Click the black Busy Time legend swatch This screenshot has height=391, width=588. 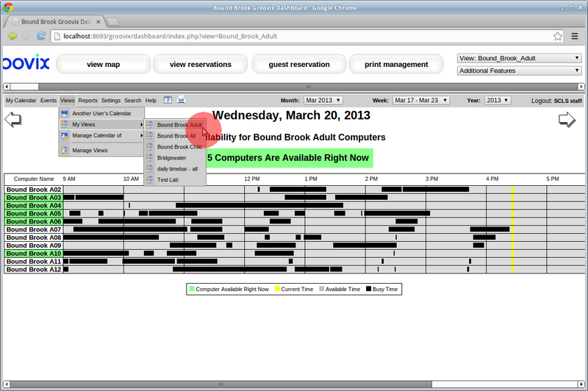[369, 289]
